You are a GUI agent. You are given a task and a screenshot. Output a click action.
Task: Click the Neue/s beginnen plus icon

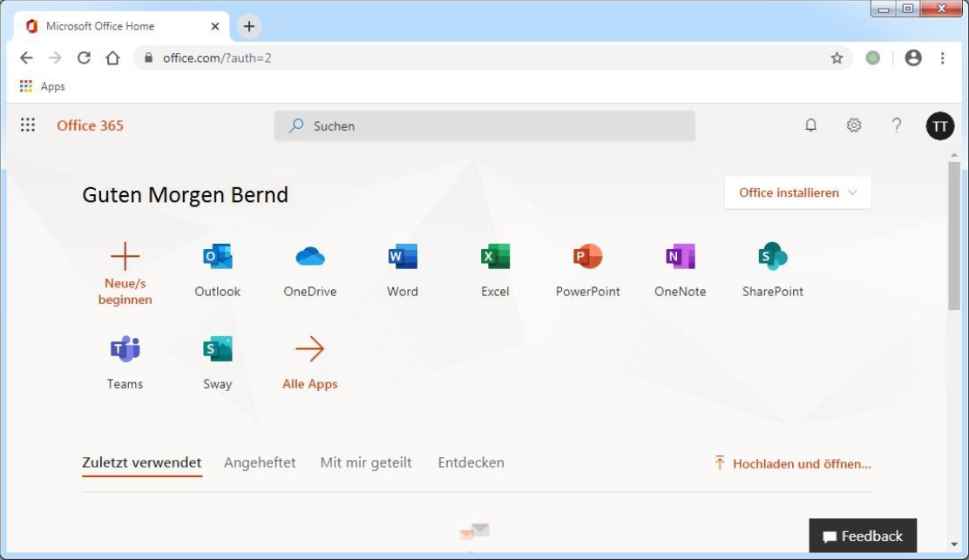[x=125, y=255]
